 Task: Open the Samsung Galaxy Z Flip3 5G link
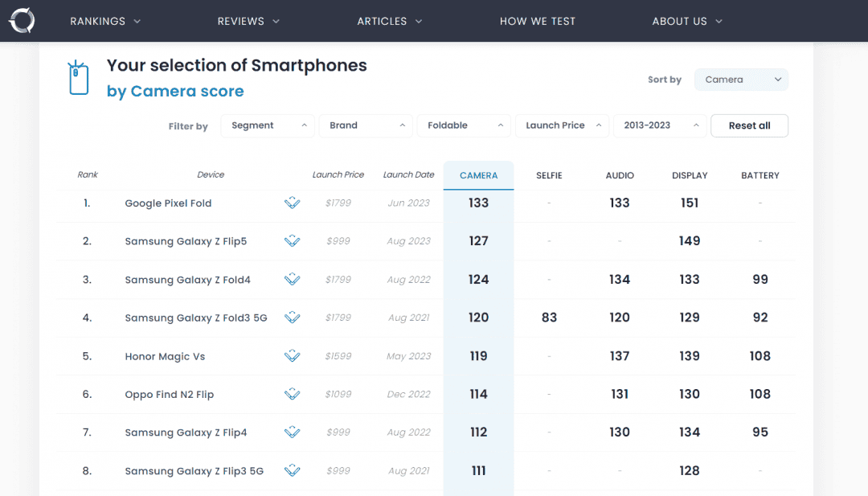194,471
